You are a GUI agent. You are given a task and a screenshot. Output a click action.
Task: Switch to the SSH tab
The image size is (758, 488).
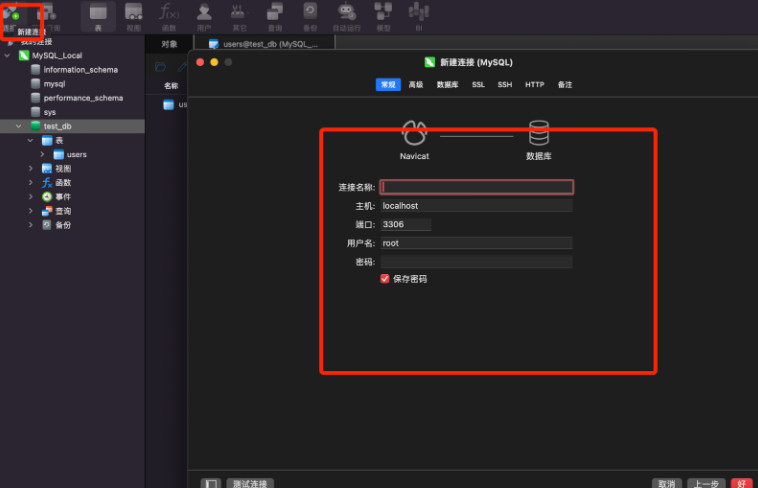click(x=505, y=85)
